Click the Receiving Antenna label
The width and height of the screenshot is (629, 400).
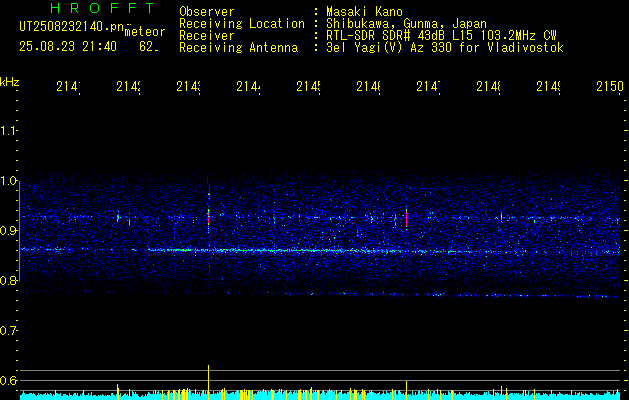tap(238, 48)
